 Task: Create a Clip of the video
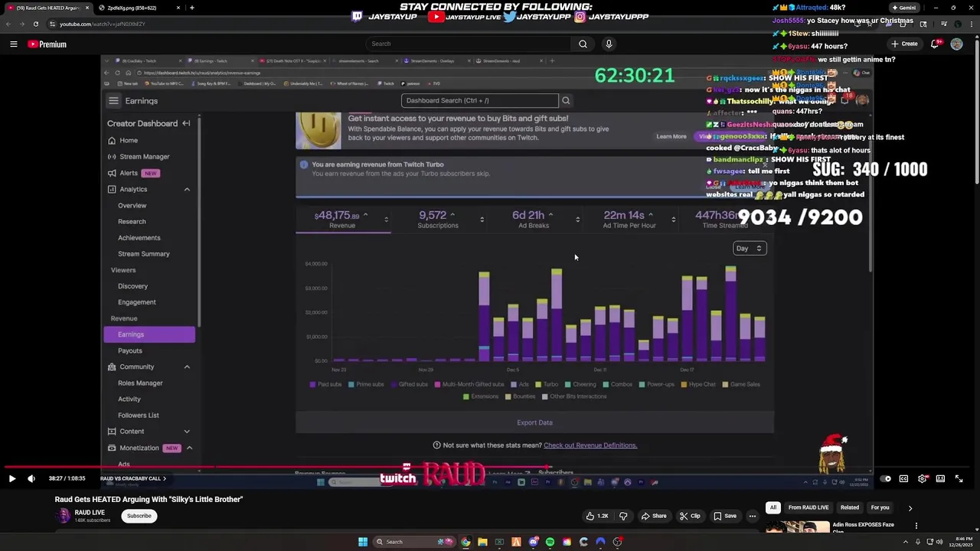[690, 516]
